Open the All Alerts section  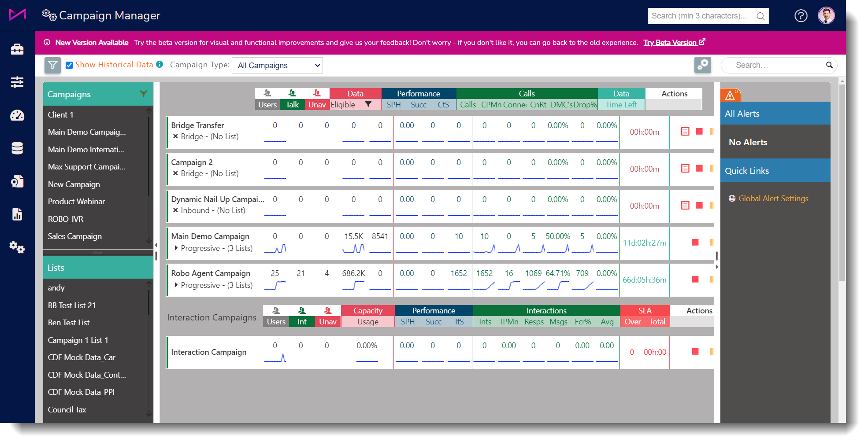[x=775, y=114]
